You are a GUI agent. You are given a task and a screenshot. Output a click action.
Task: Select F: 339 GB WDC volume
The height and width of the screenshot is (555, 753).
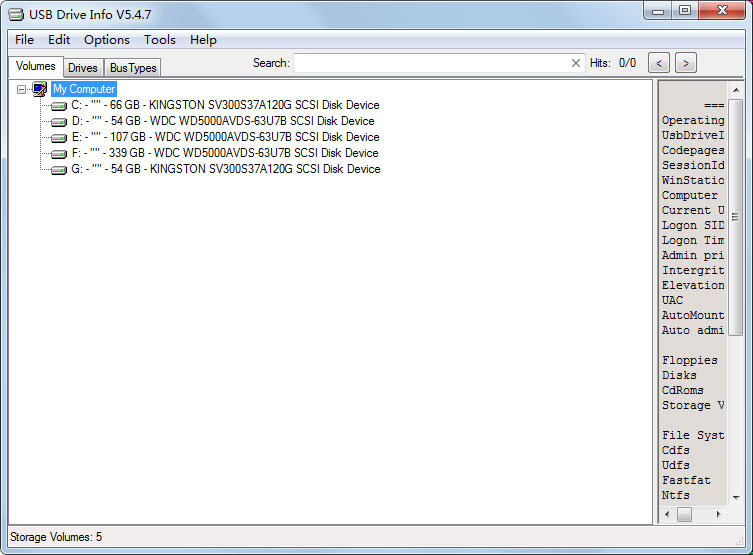point(225,153)
